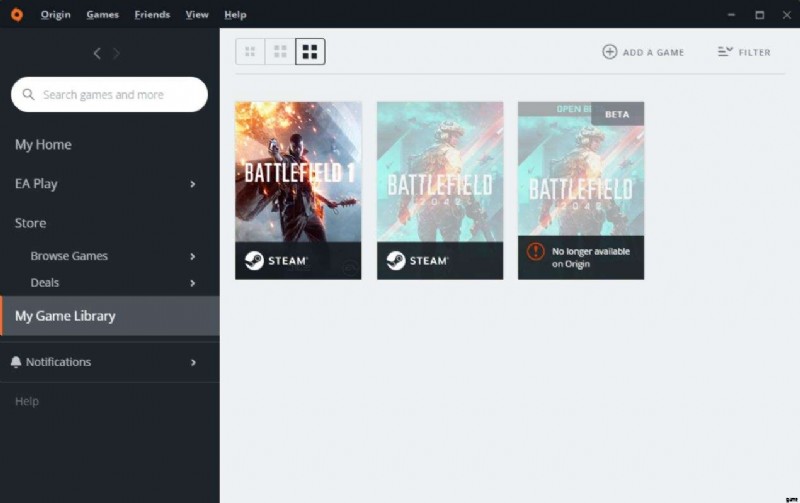Click the ADD A GAME label
Viewport: 800px width, 503px height.
[653, 53]
